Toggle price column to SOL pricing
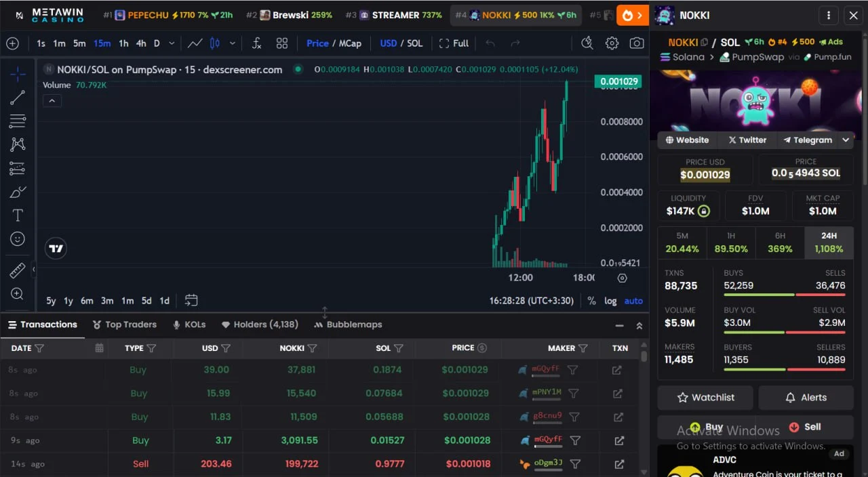This screenshot has height=477, width=868. click(x=482, y=348)
